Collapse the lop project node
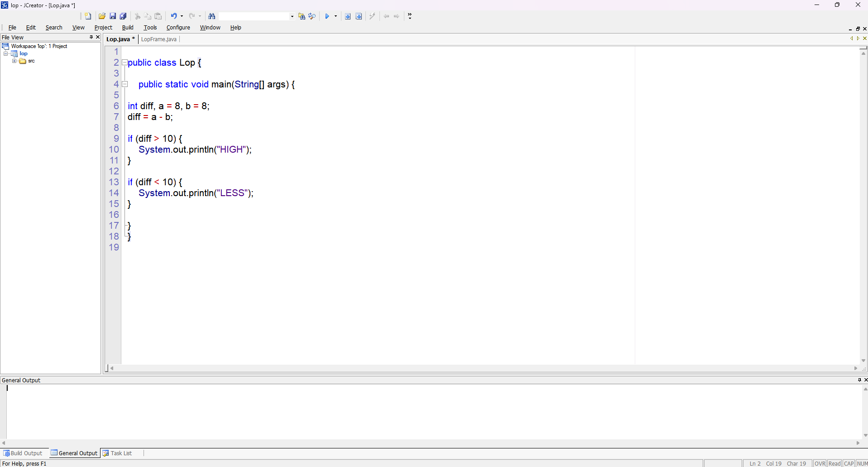Image resolution: width=868 pixels, height=467 pixels. click(x=6, y=53)
